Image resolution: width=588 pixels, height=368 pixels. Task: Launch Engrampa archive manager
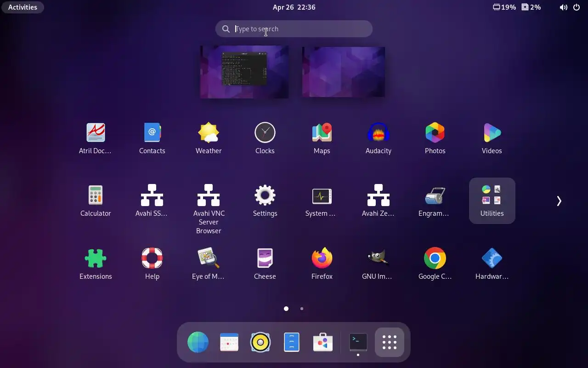pyautogui.click(x=435, y=201)
